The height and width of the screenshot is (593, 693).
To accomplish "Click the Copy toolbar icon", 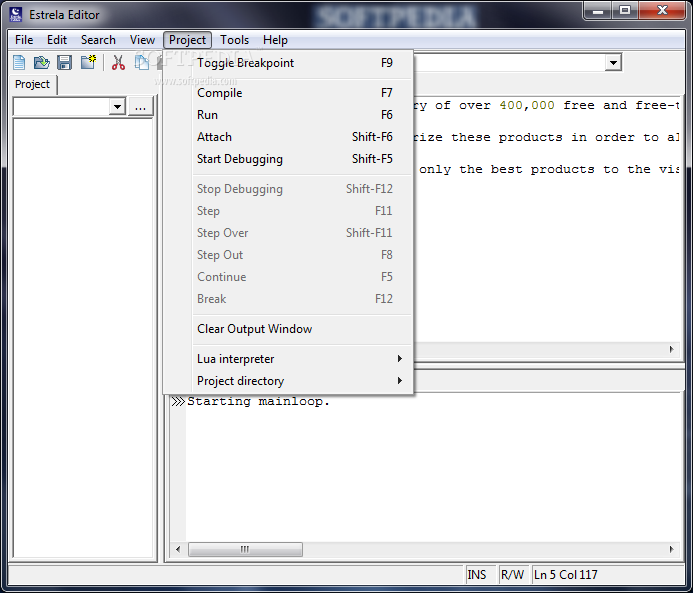I will tap(142, 62).
